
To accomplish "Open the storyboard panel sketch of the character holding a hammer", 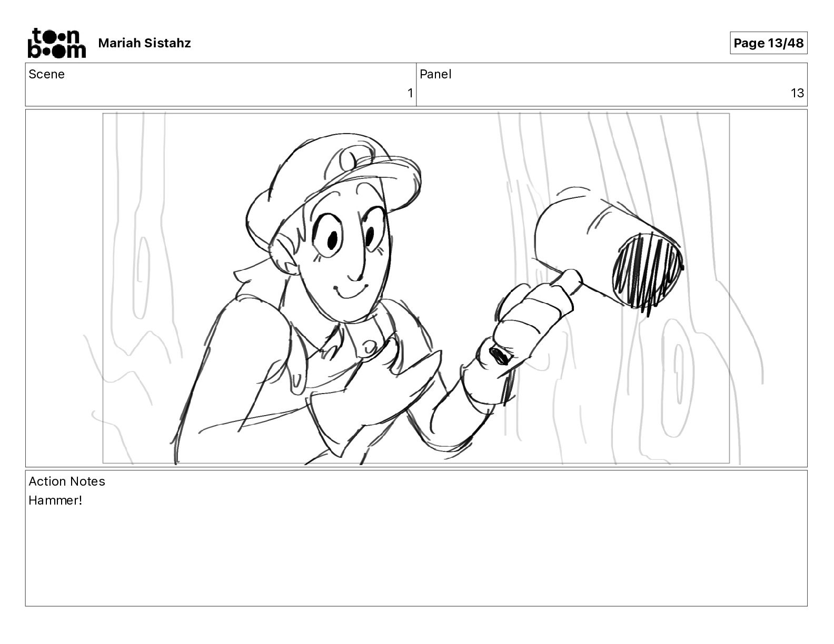I will coord(416,288).
